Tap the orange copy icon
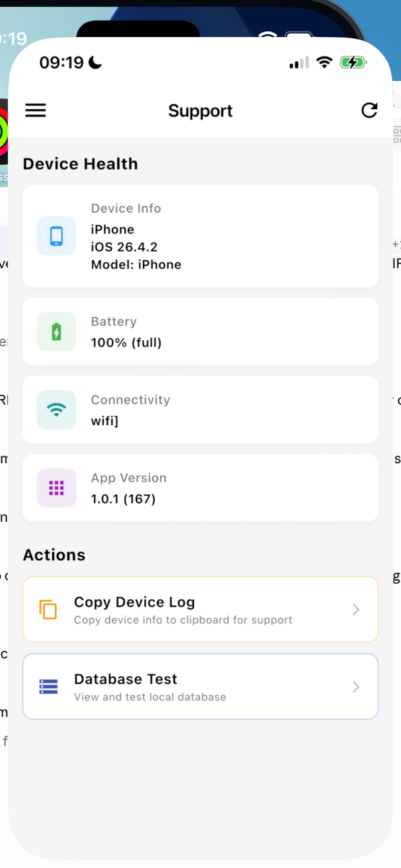 [48, 609]
